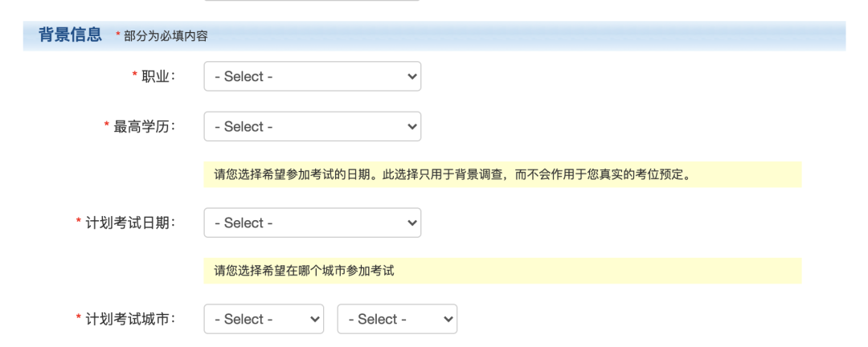
Task: Click the chevron arrow in 计划考试日期 dropdown
Action: [411, 223]
